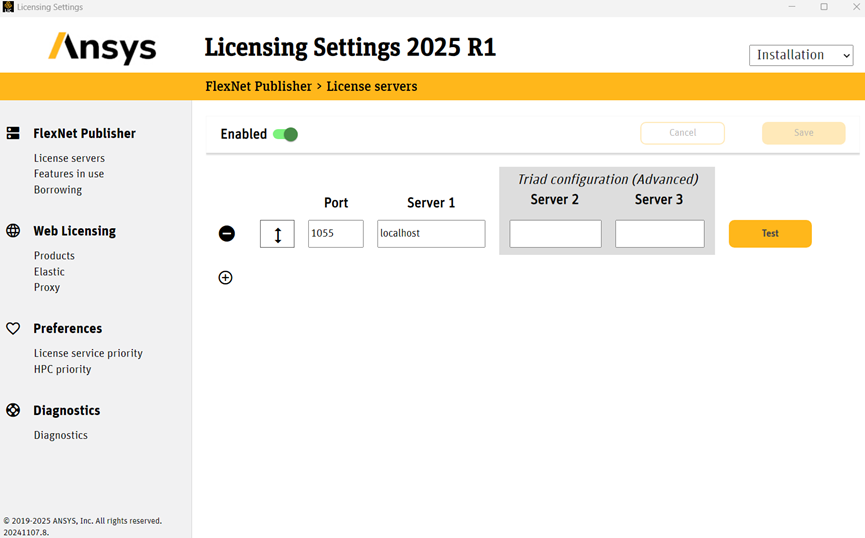Open HPC priority settings
865x538 pixels.
(x=62, y=369)
